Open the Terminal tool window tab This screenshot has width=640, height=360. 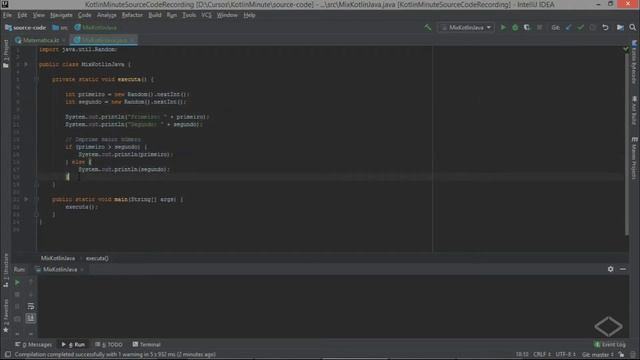147,344
